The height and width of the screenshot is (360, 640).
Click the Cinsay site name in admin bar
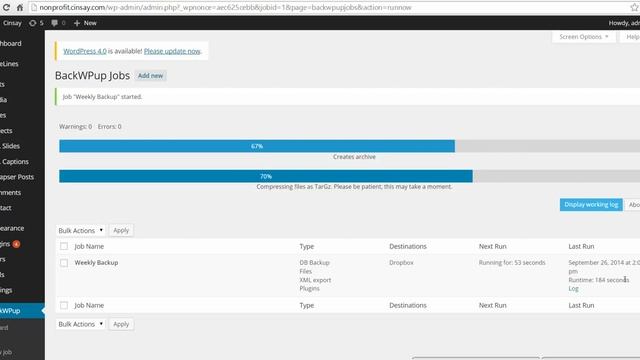pos(12,23)
